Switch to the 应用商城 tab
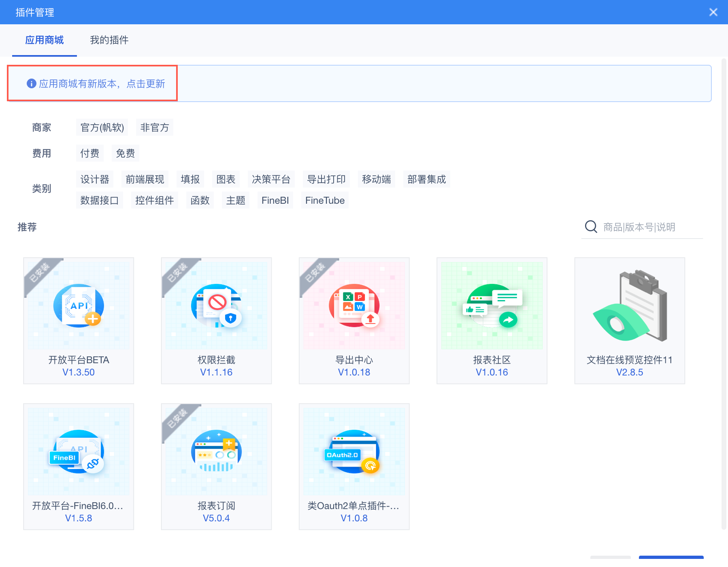Screen dimensions: 728x567 45,40
